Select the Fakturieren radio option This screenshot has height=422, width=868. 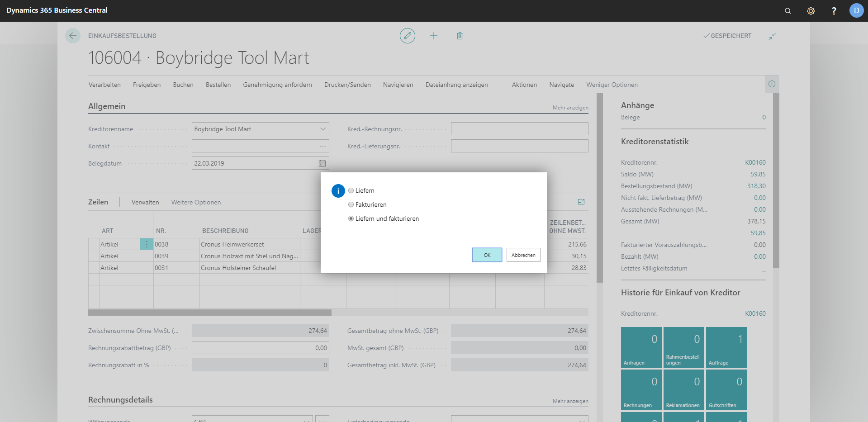point(351,204)
